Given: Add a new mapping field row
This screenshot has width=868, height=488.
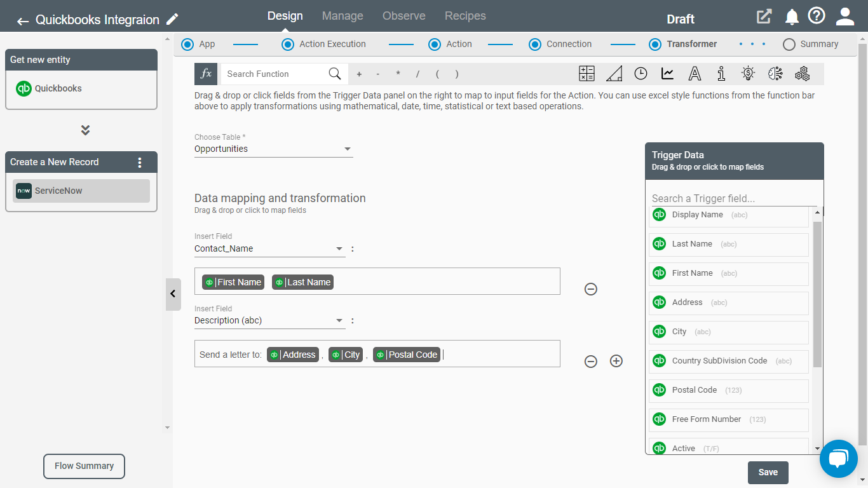Looking at the screenshot, I should 616,361.
